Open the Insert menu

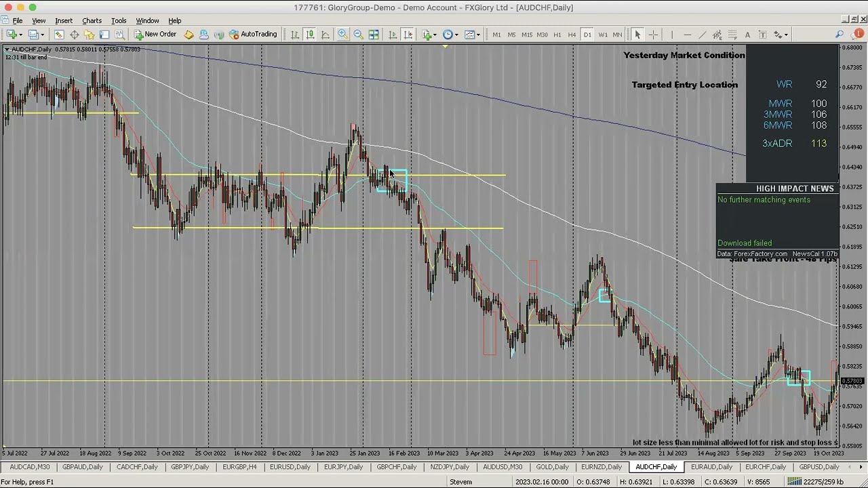(x=64, y=21)
